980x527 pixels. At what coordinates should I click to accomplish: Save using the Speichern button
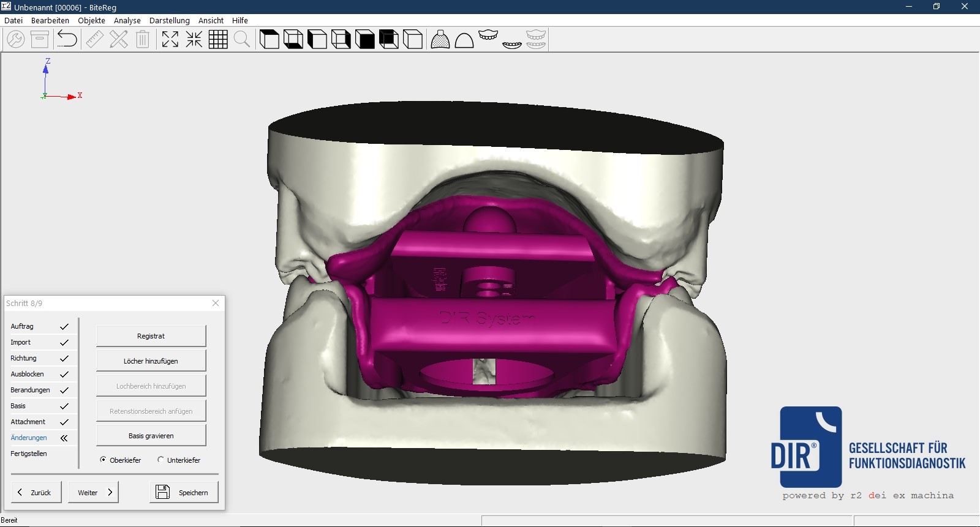pyautogui.click(x=184, y=492)
